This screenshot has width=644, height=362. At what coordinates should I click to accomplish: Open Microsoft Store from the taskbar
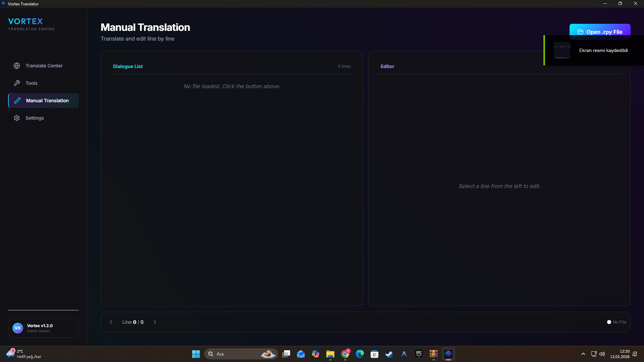[x=375, y=354]
